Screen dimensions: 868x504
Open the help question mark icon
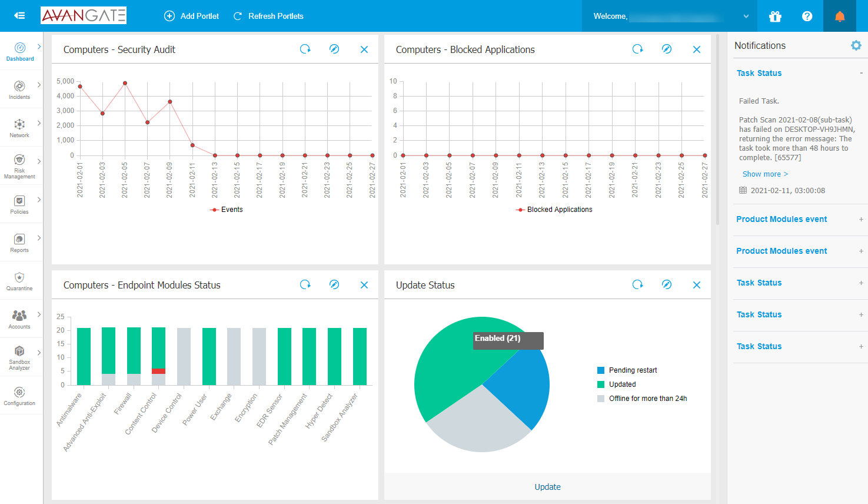click(x=807, y=16)
